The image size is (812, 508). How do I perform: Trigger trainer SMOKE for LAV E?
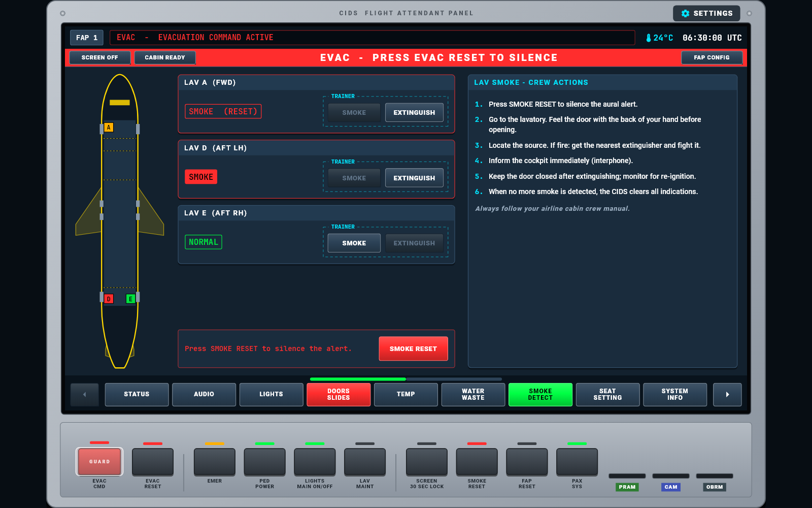[354, 243]
